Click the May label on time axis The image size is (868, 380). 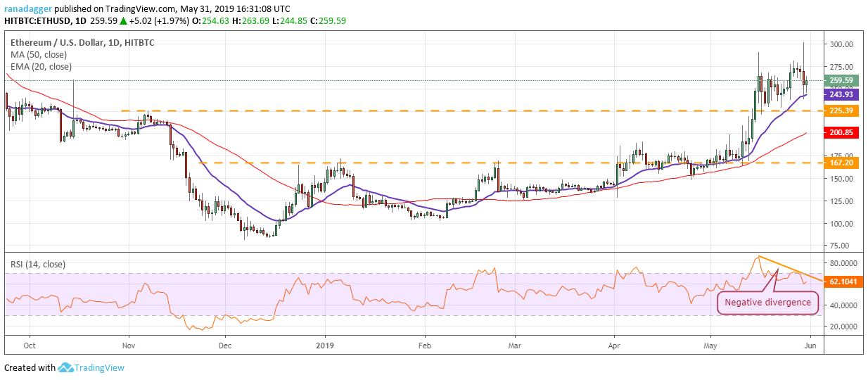tap(713, 346)
